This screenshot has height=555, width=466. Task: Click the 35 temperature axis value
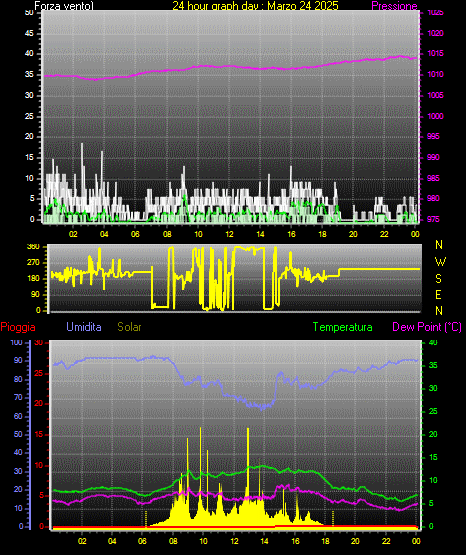tap(433, 365)
